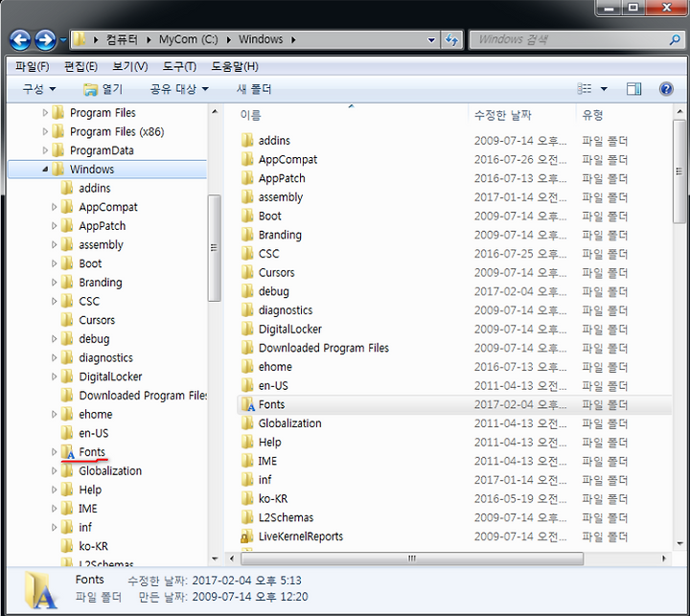Click the file list horizontal scrollbar thumb
This screenshot has height=616, width=690.
[412, 559]
